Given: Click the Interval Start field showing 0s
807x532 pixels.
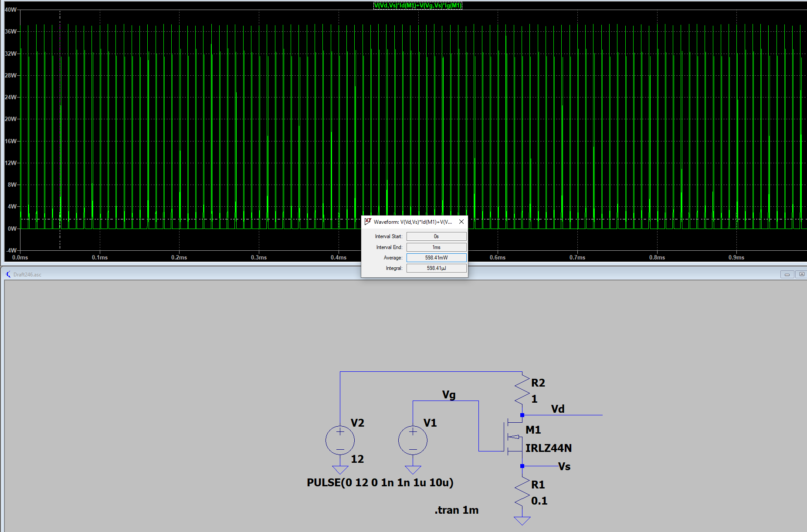Looking at the screenshot, I should coord(436,236).
